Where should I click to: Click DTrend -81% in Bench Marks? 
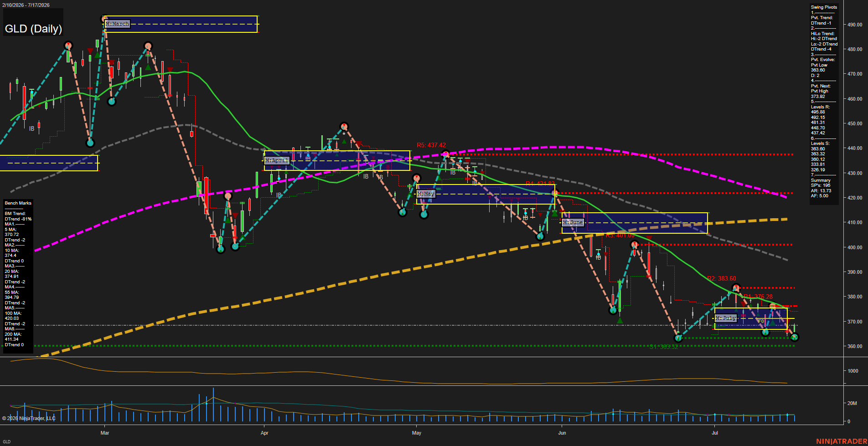click(x=18, y=219)
